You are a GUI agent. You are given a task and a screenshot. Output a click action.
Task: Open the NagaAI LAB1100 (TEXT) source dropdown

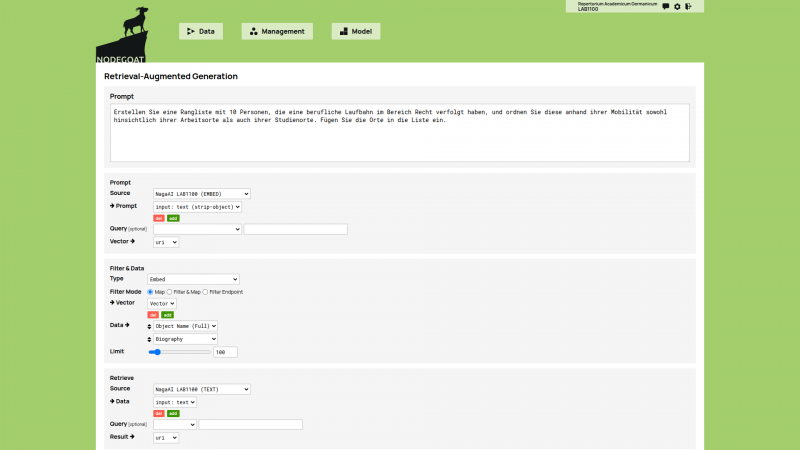[x=201, y=388]
